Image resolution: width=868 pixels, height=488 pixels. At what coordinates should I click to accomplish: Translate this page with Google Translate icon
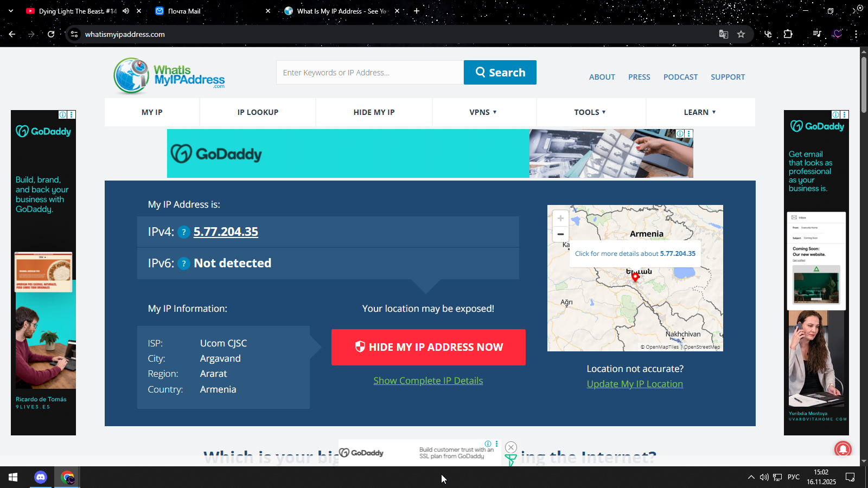click(724, 34)
